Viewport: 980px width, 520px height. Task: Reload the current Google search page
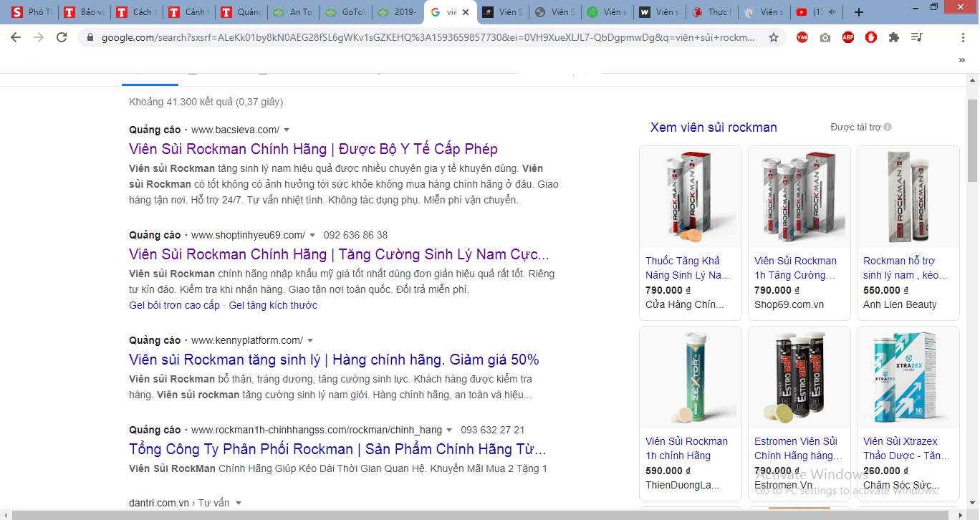point(62,37)
